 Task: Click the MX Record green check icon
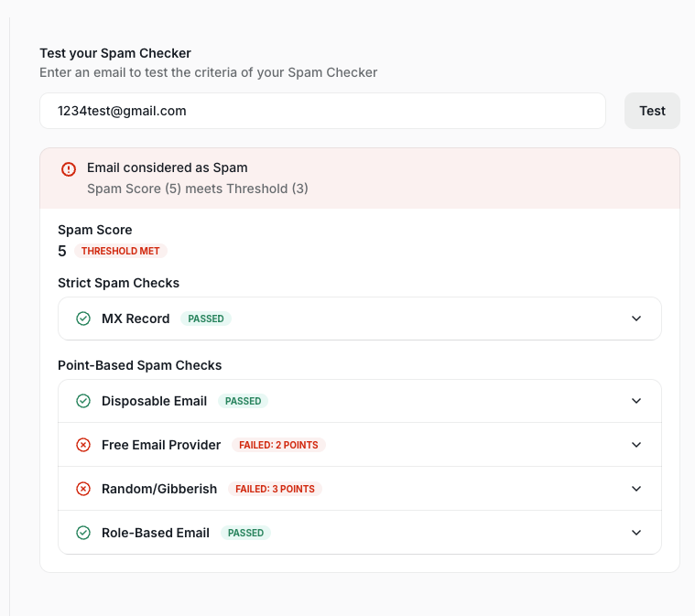tap(83, 319)
